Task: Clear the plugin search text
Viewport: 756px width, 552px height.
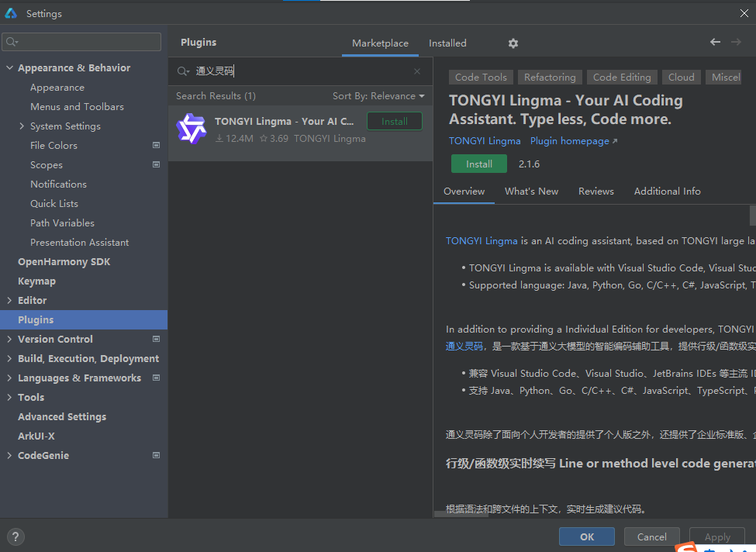Action: 417,71
